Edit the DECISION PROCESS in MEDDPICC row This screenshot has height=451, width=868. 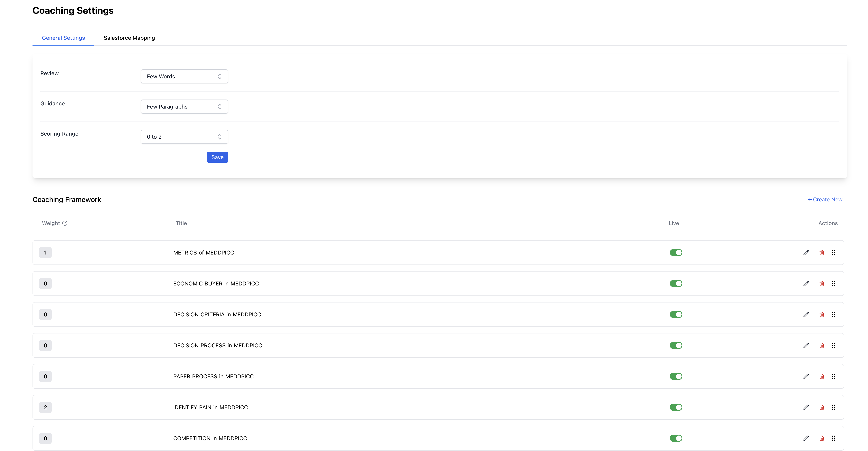coord(806,345)
